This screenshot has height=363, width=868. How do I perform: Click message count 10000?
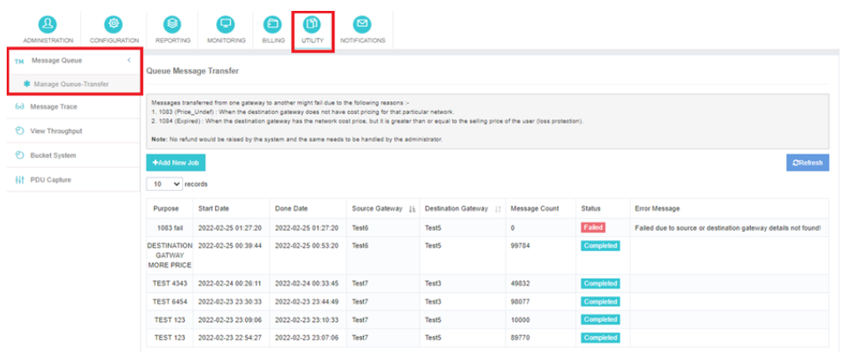pos(520,320)
